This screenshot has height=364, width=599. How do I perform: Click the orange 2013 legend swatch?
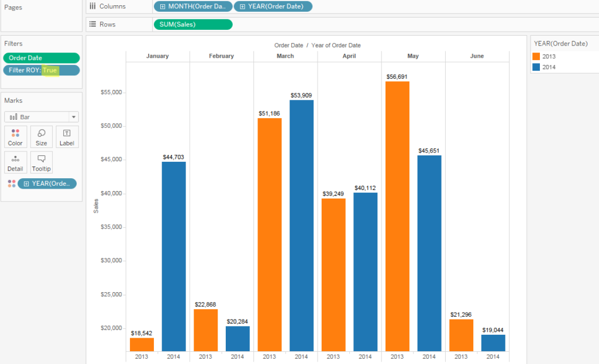pos(536,57)
